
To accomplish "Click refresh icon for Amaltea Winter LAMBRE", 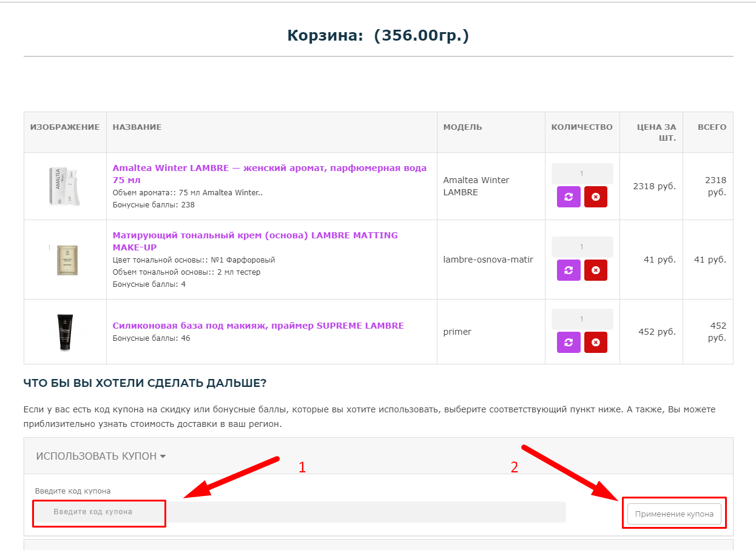I will coord(569,197).
